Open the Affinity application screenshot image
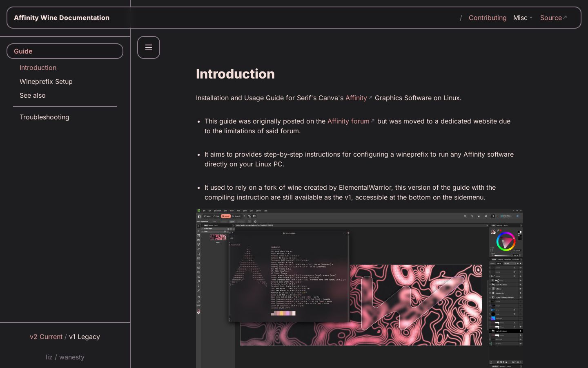588x368 pixels. 359,288
